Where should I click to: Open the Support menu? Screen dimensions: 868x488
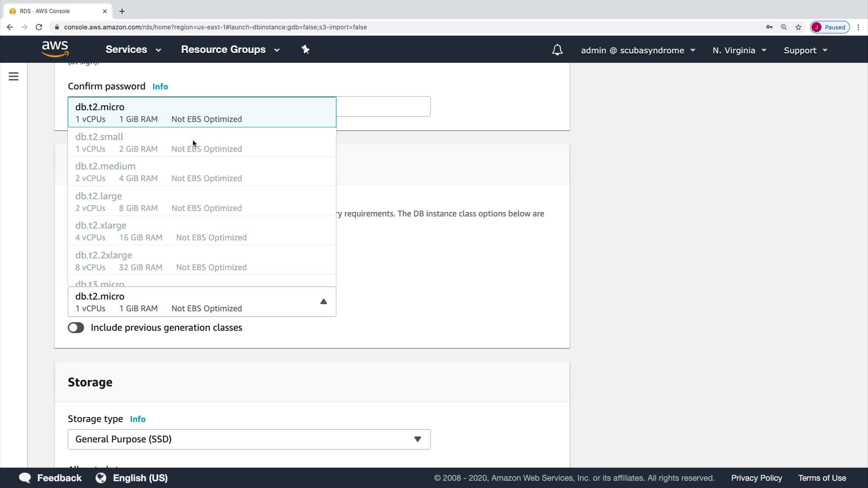805,50
